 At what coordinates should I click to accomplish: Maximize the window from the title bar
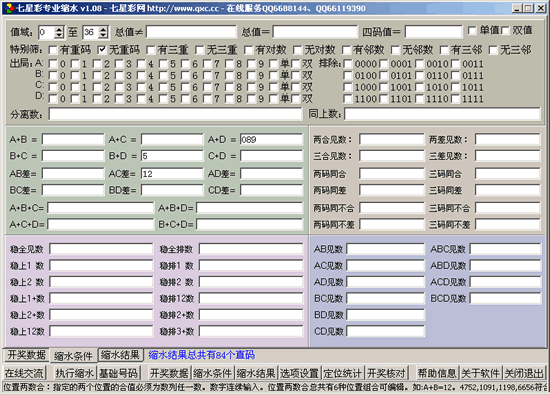pos(528,8)
